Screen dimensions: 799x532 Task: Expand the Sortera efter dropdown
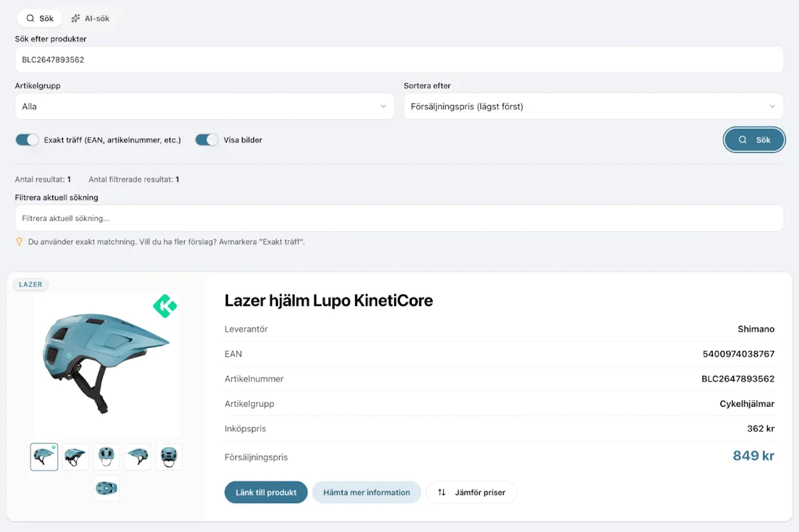[593, 106]
